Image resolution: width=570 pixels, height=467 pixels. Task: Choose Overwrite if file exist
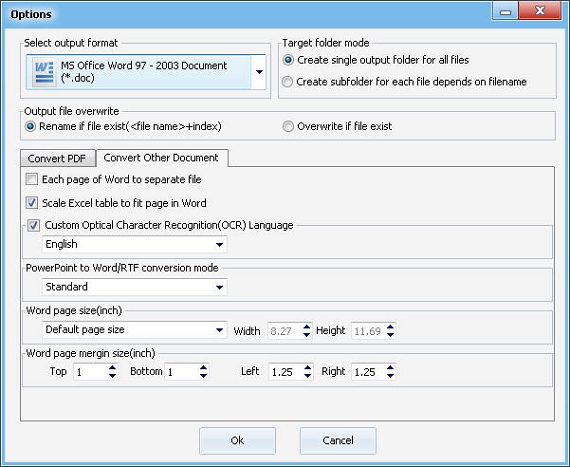click(x=288, y=126)
